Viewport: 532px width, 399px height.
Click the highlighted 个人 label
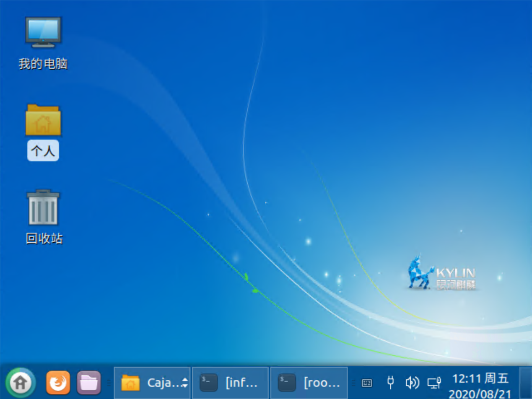click(x=43, y=151)
